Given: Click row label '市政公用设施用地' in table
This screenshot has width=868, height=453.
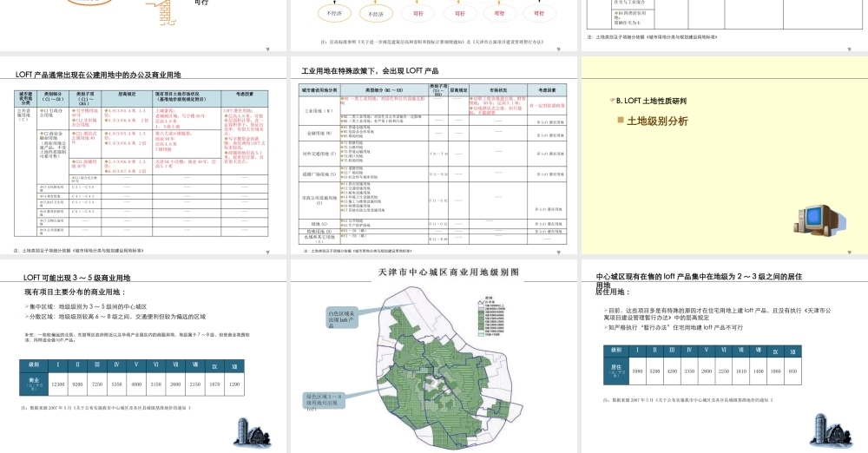Looking at the screenshot, I should tap(319, 200).
